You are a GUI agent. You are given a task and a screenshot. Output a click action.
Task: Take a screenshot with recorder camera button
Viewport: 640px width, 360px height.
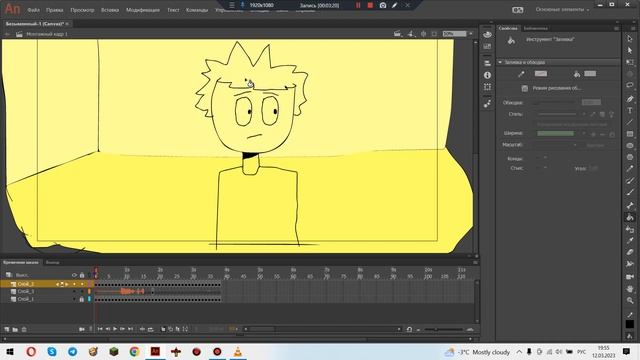tap(383, 5)
